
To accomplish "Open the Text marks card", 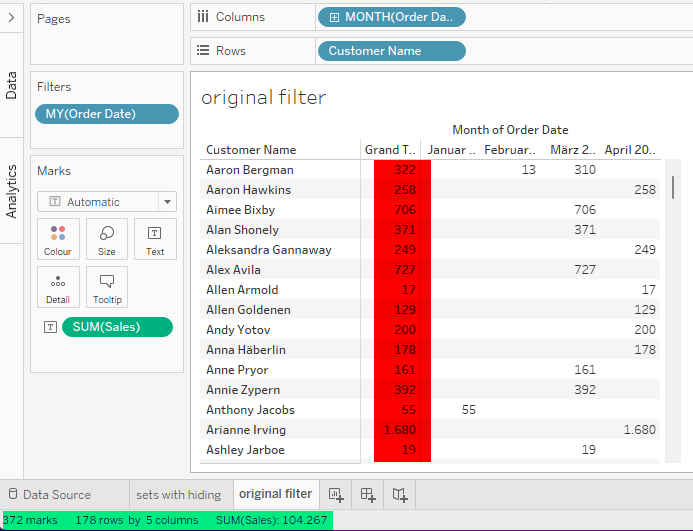I will tap(155, 239).
